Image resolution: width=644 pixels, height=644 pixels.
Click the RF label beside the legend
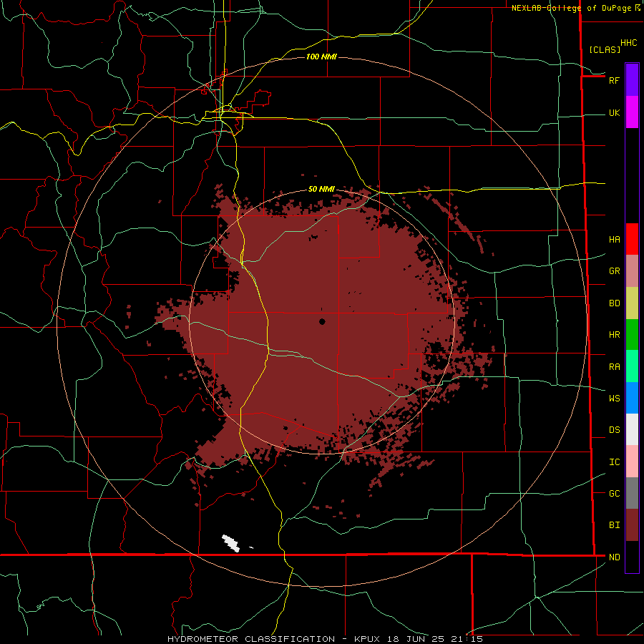pos(614,80)
